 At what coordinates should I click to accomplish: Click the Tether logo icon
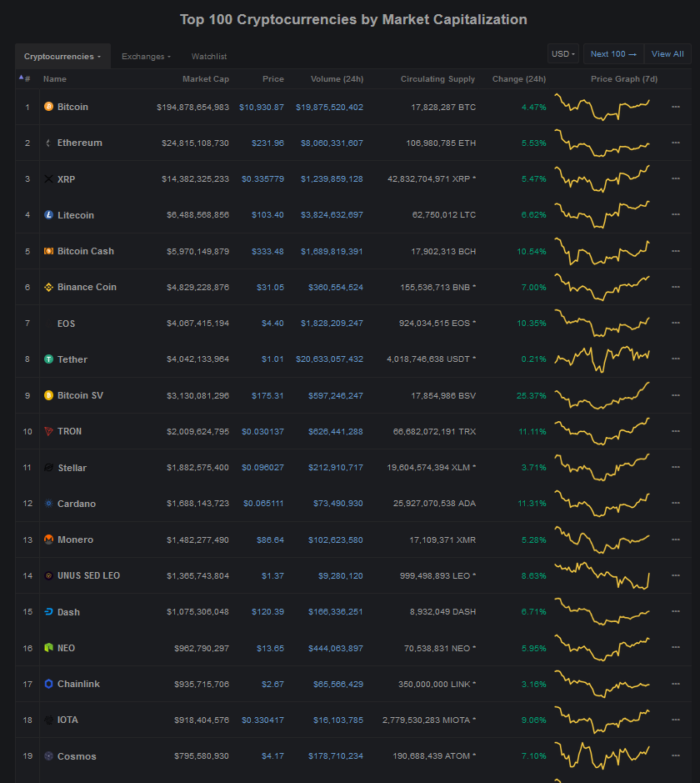click(48, 359)
